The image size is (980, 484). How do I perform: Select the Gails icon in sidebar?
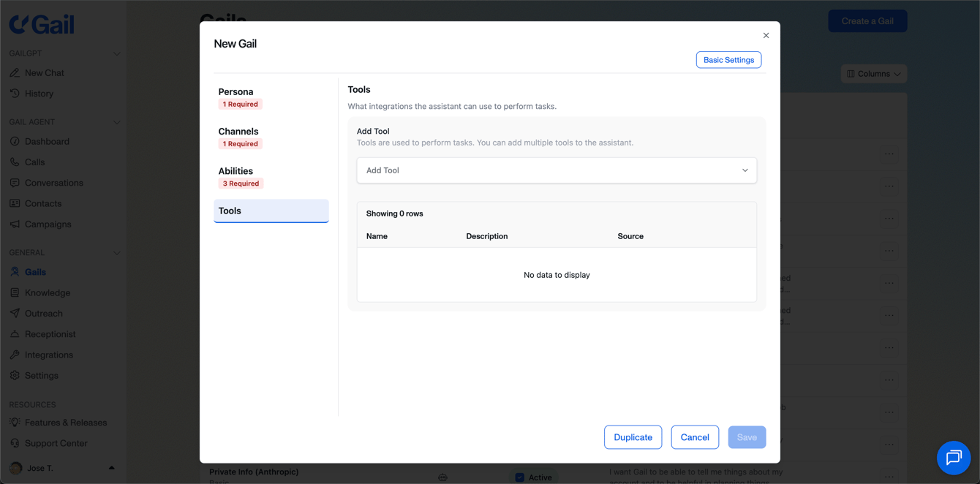click(15, 272)
